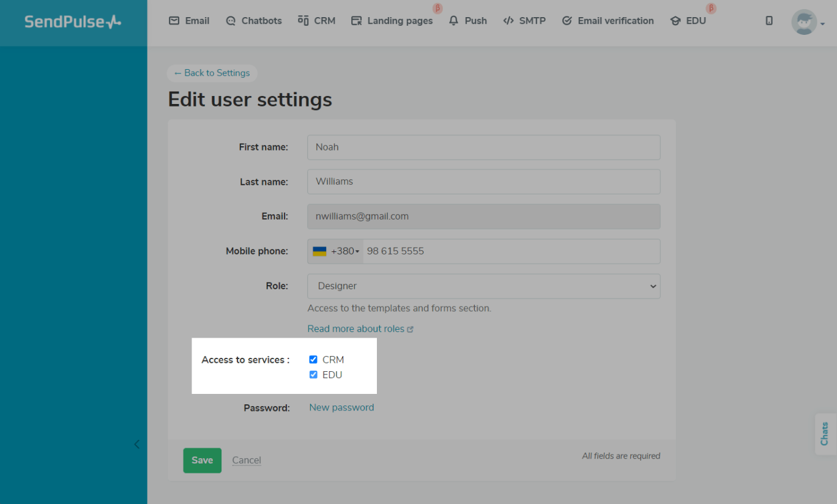The image size is (837, 504).
Task: Expand the account menu arrow beside avatar
Action: tap(822, 24)
